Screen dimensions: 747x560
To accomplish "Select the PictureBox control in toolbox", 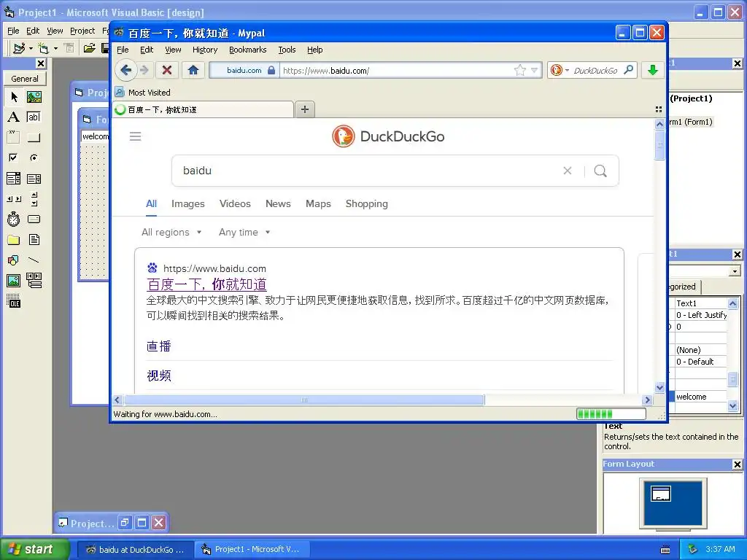I will (34, 97).
